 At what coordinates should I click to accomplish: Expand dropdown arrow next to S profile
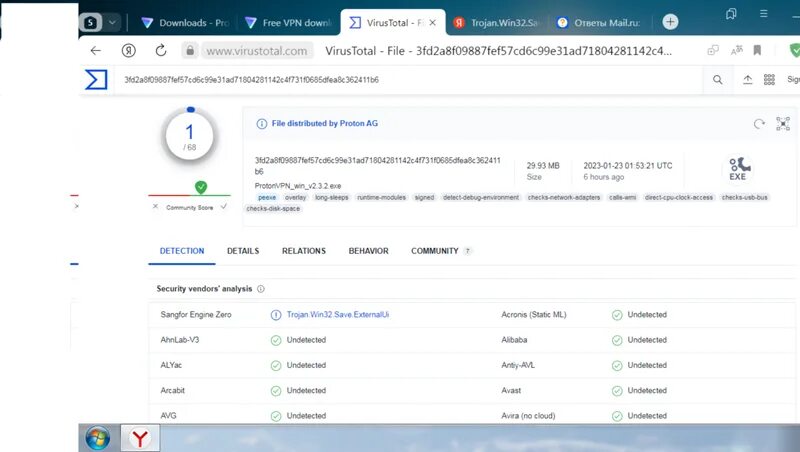point(112,22)
